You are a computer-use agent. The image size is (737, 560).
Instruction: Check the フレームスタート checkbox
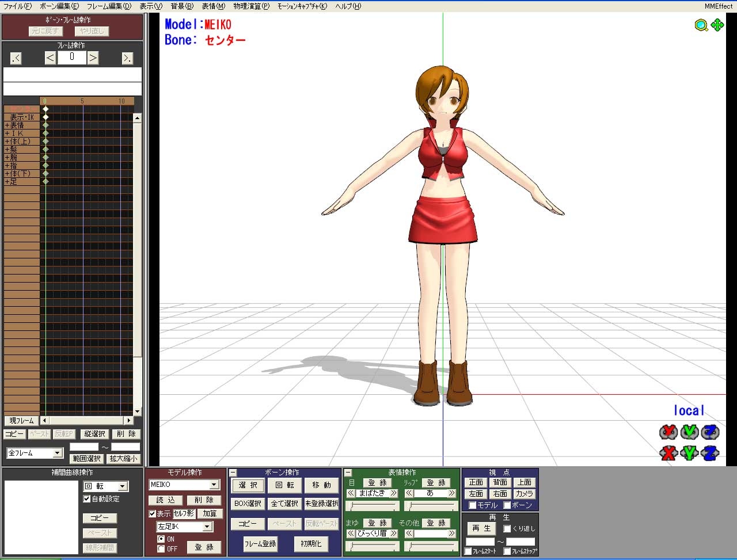coord(468,551)
